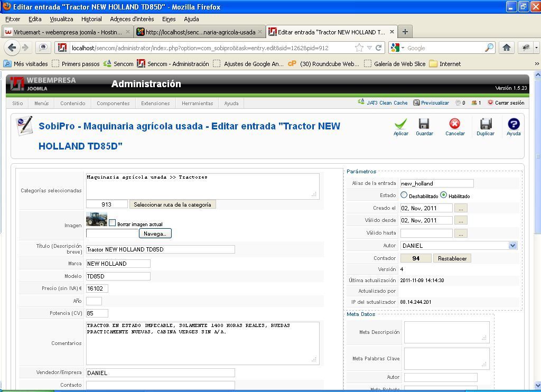Select the Deshabilitado radio button
The image size is (541, 392).
click(404, 195)
